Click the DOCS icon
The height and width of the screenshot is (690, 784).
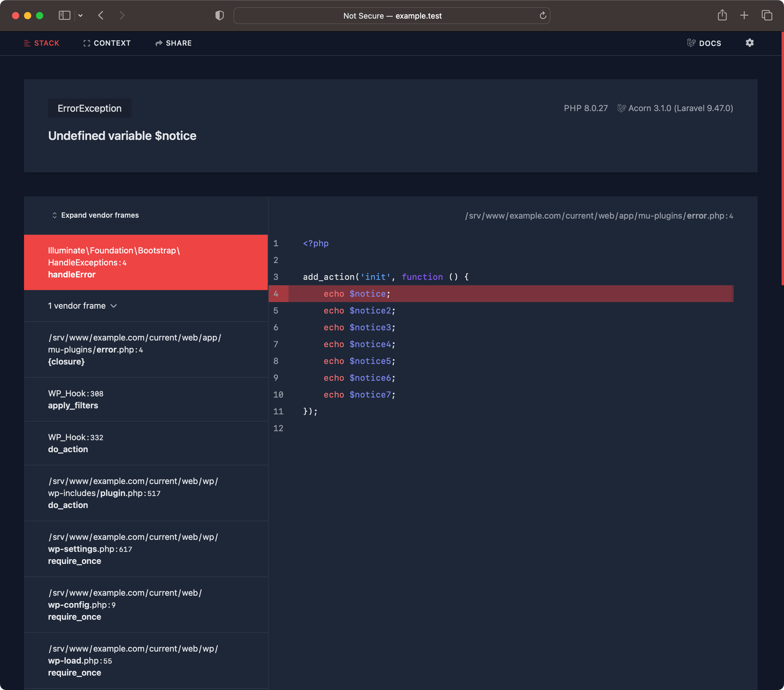click(x=691, y=43)
